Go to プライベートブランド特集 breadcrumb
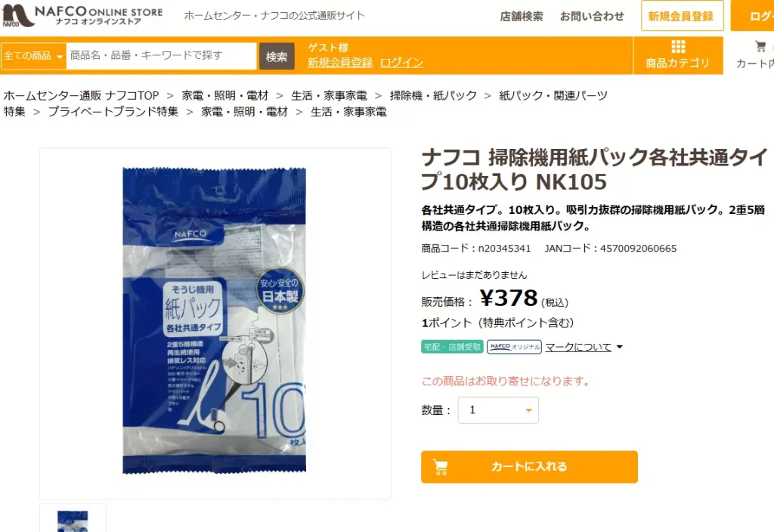 tap(113, 112)
